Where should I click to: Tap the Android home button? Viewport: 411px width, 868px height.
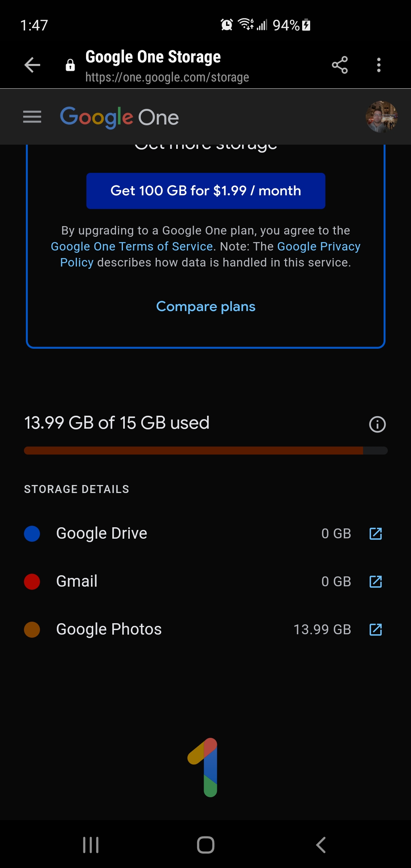pos(206,845)
